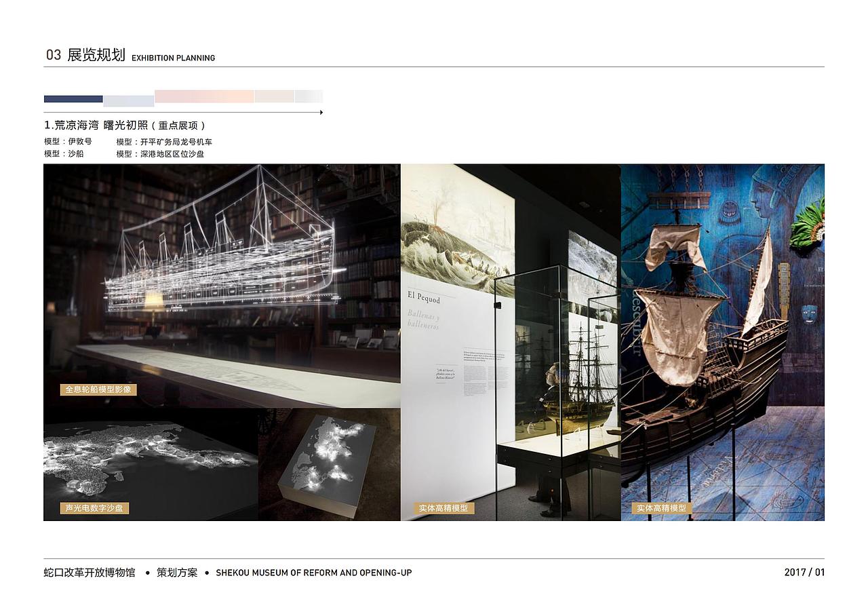Click the 蛇口改革开放博物馆 footer text

click(88, 573)
